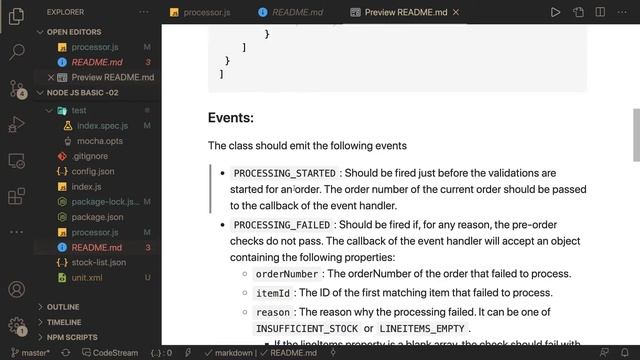Open mocha.opts file
Image resolution: width=640 pixels, height=360 pixels.
pos(100,141)
